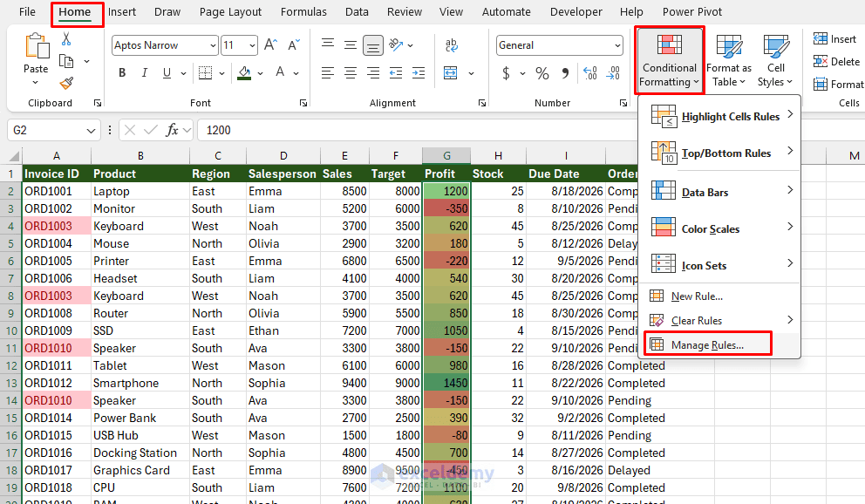865x504 pixels.
Task: Open the File menu tab
Action: (x=27, y=12)
